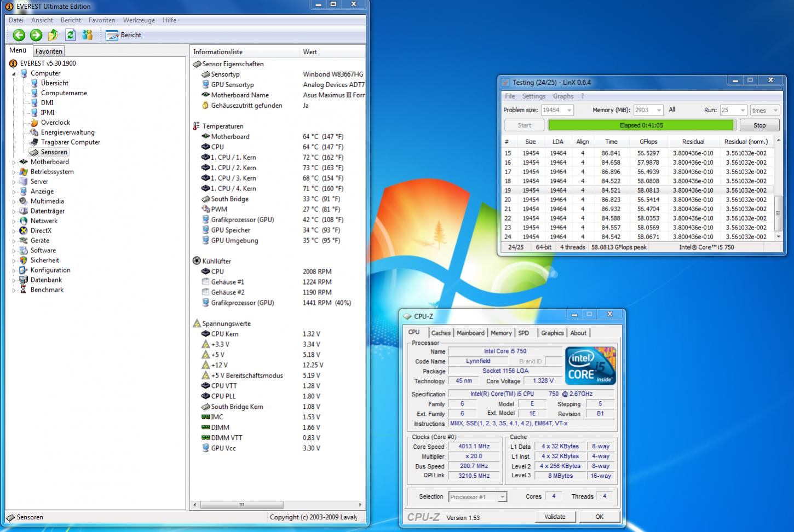This screenshot has height=532, width=794.
Task: Collapse the Computer tree node
Action: [x=14, y=73]
